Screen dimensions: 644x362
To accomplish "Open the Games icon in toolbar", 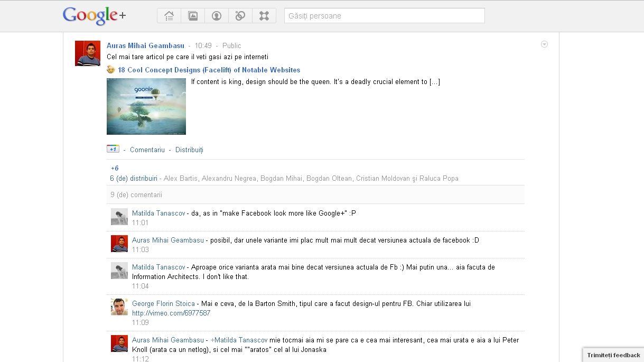I will (x=264, y=16).
